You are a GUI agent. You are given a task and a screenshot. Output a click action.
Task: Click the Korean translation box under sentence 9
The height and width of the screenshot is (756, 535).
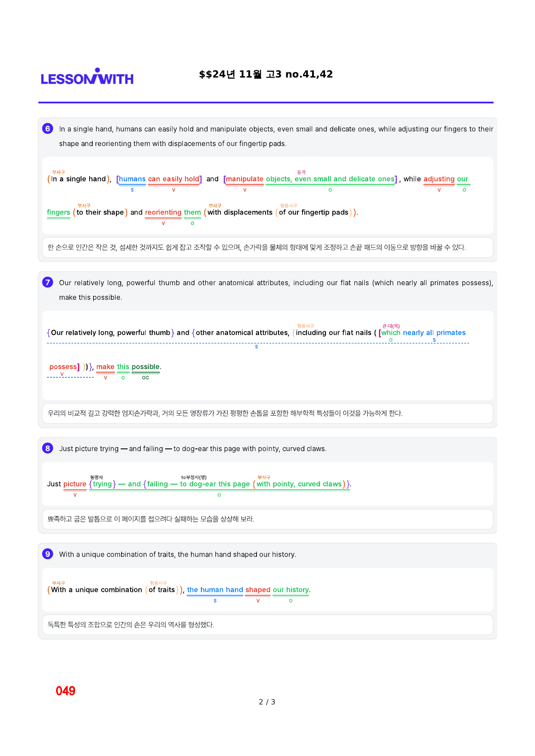pos(267,625)
